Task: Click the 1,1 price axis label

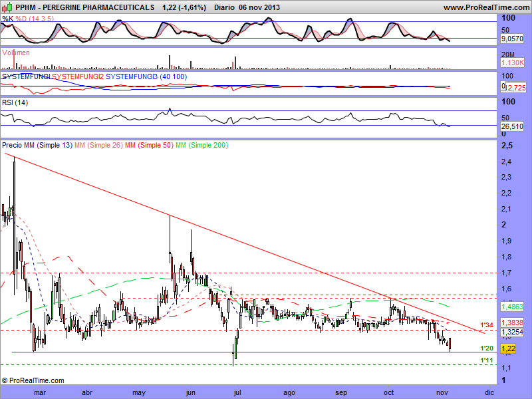Action: (x=506, y=368)
